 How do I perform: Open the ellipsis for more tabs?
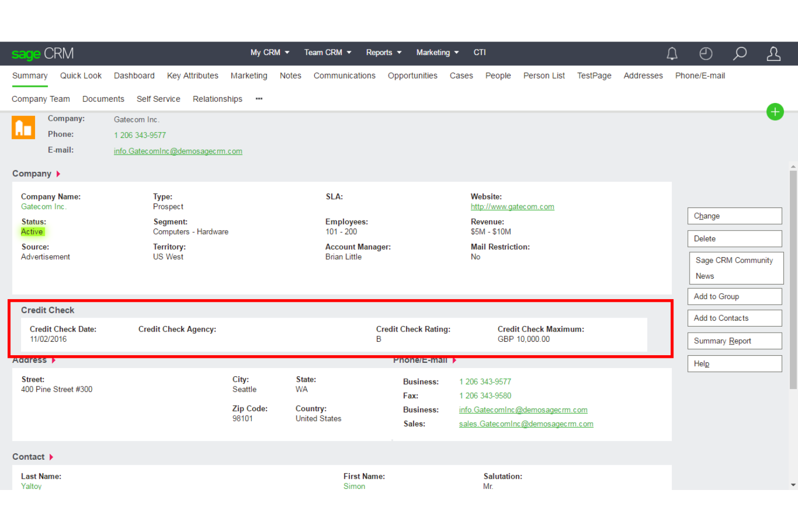coord(258,99)
